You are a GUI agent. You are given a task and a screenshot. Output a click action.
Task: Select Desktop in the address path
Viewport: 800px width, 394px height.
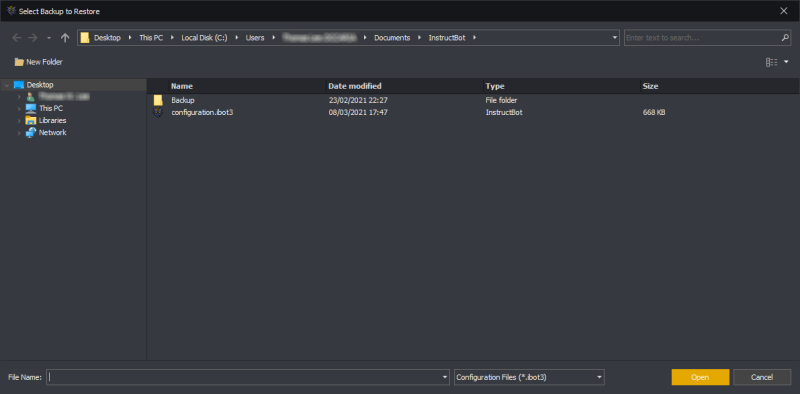point(107,38)
